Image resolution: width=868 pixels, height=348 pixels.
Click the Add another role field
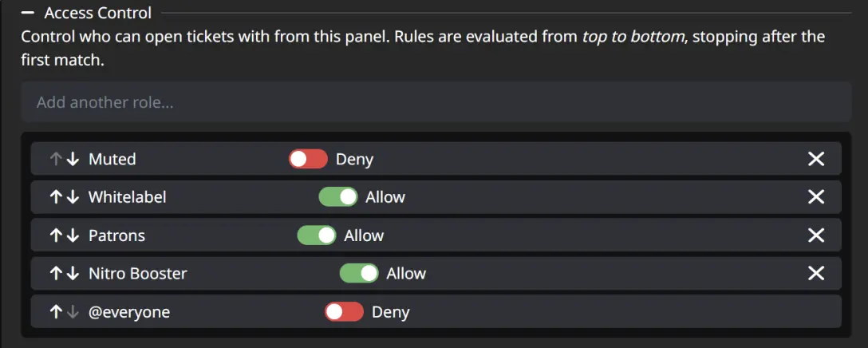436,102
